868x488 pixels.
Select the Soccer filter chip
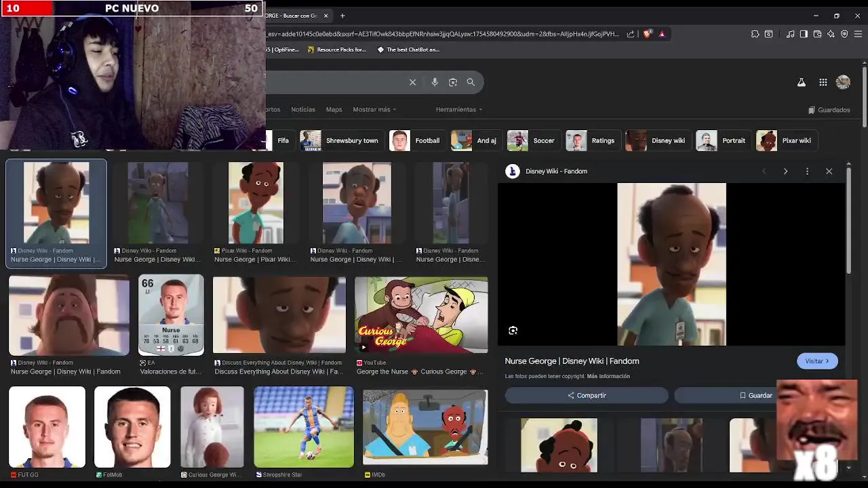click(533, 140)
